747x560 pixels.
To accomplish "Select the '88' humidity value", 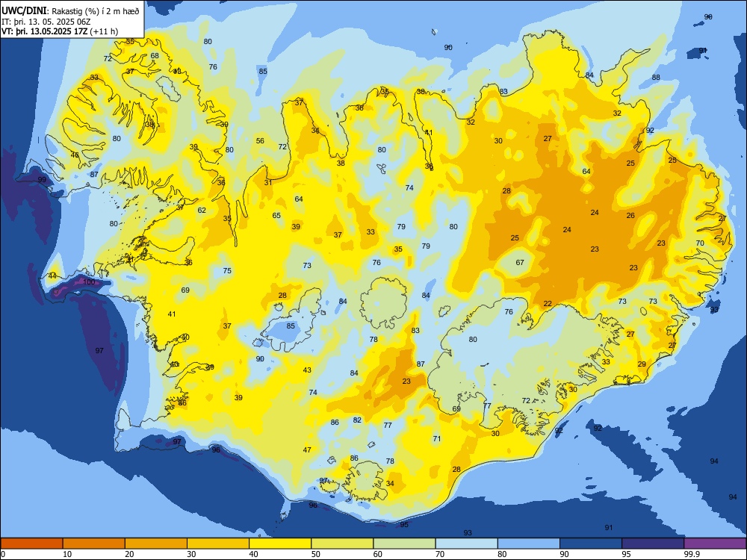I will click(x=656, y=77).
